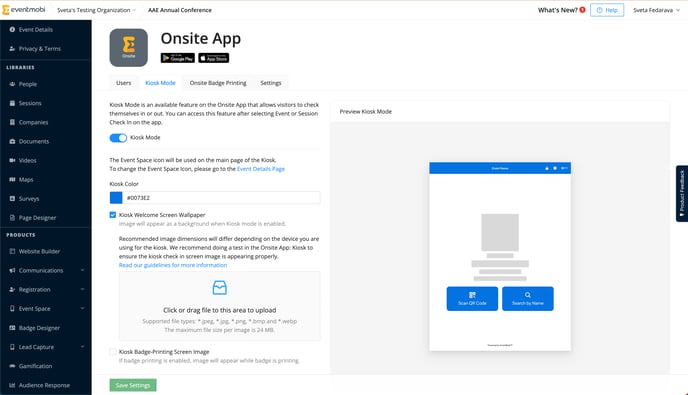Click the Help button
Screen dimensions: 688x395
(x=607, y=10)
